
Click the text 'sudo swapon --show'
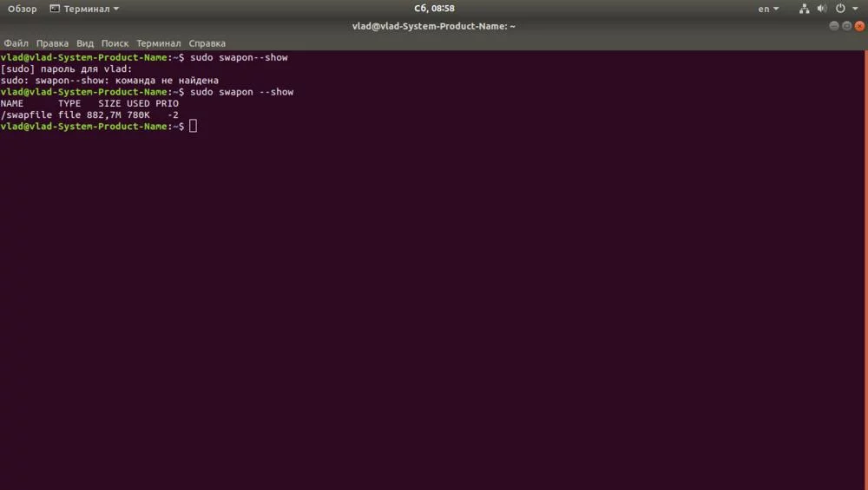coord(242,92)
